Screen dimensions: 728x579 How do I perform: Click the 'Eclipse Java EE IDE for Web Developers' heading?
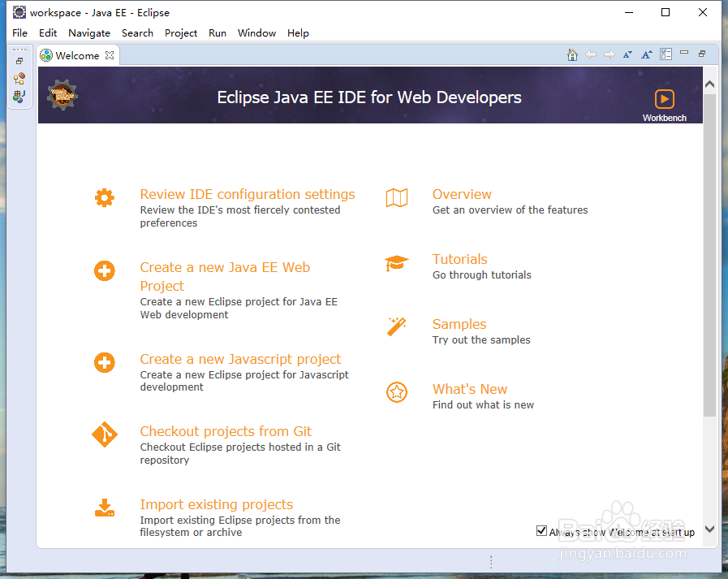point(369,97)
